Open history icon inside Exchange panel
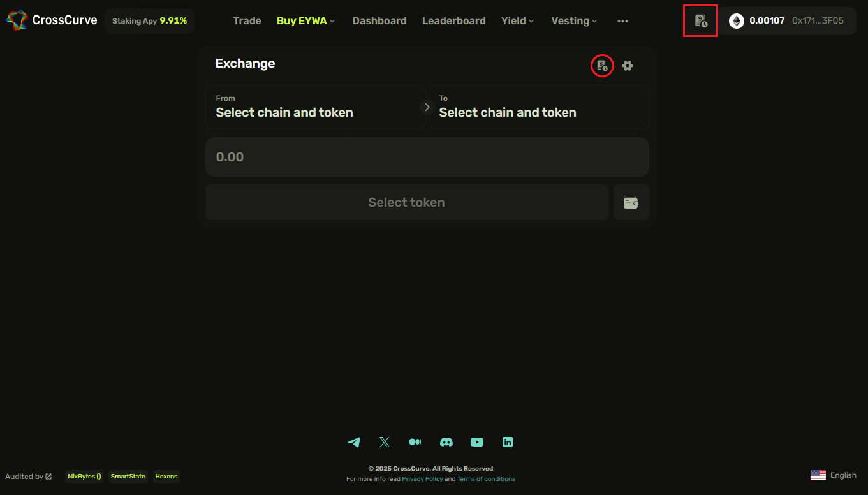This screenshot has width=868, height=495. click(x=602, y=66)
